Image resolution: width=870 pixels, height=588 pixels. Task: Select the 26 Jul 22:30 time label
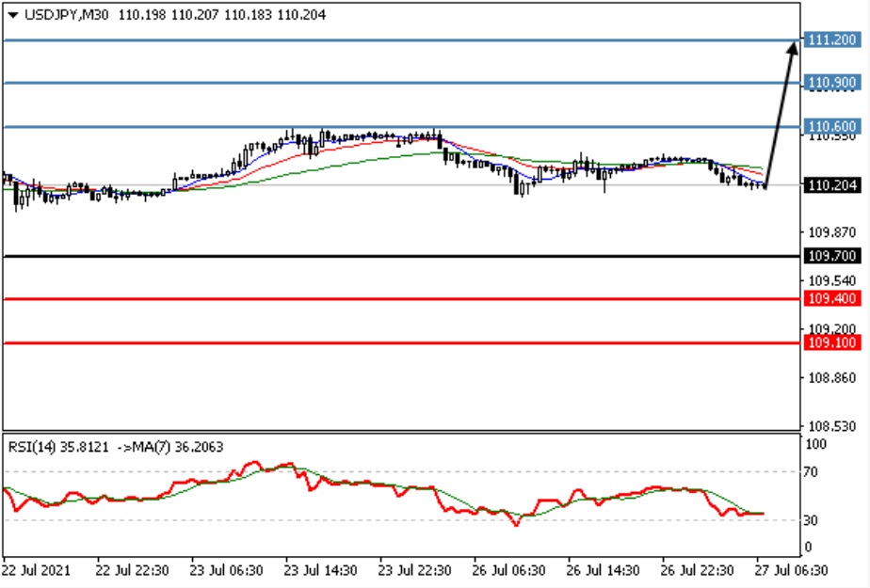click(698, 570)
